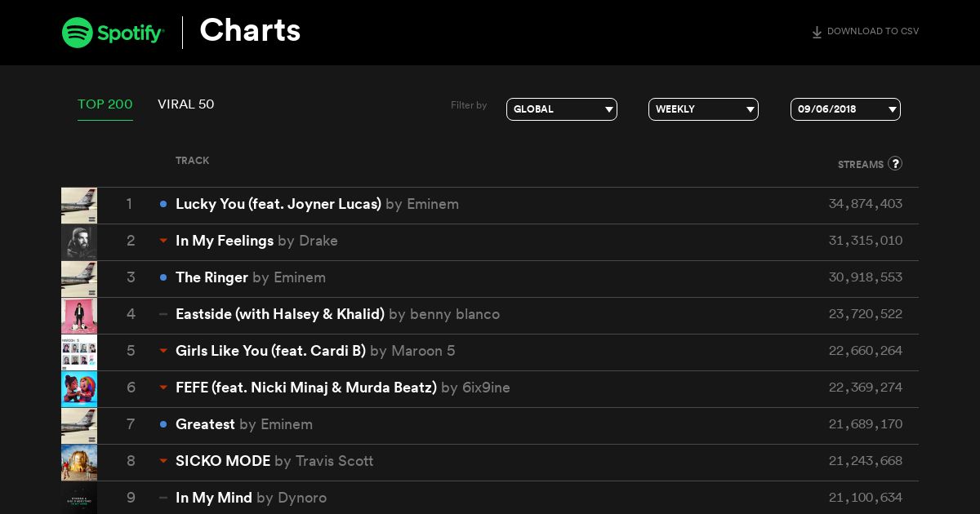The image size is (980, 514).
Task: Switch to the TOP 200 tab
Action: pos(105,104)
